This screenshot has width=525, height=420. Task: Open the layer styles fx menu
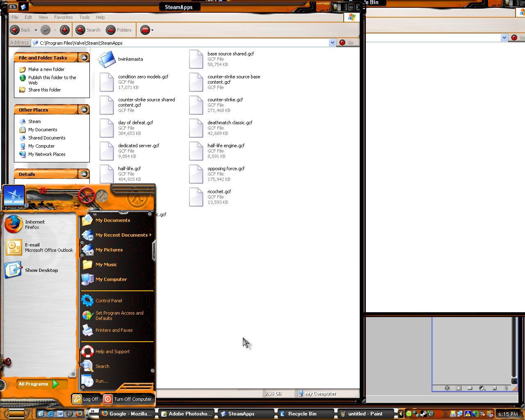click(x=447, y=388)
